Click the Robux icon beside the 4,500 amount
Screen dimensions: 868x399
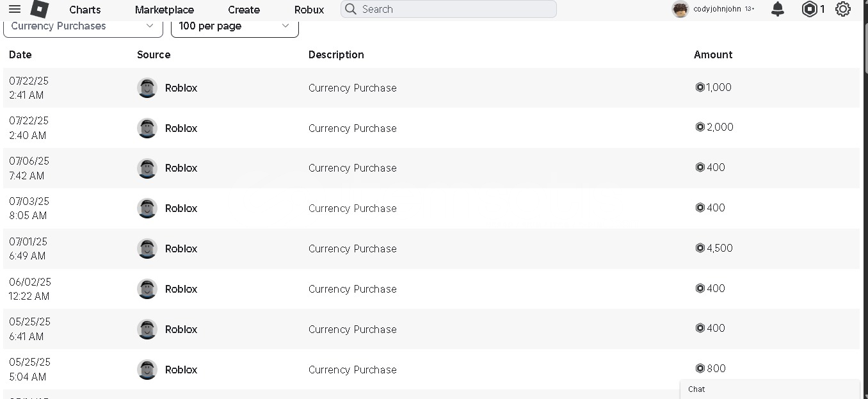[700, 248]
